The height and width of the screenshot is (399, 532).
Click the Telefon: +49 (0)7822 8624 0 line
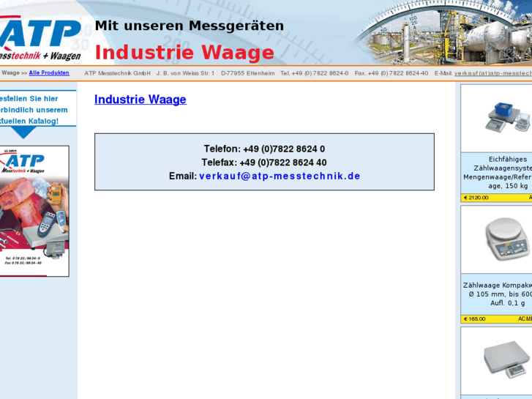coord(264,149)
